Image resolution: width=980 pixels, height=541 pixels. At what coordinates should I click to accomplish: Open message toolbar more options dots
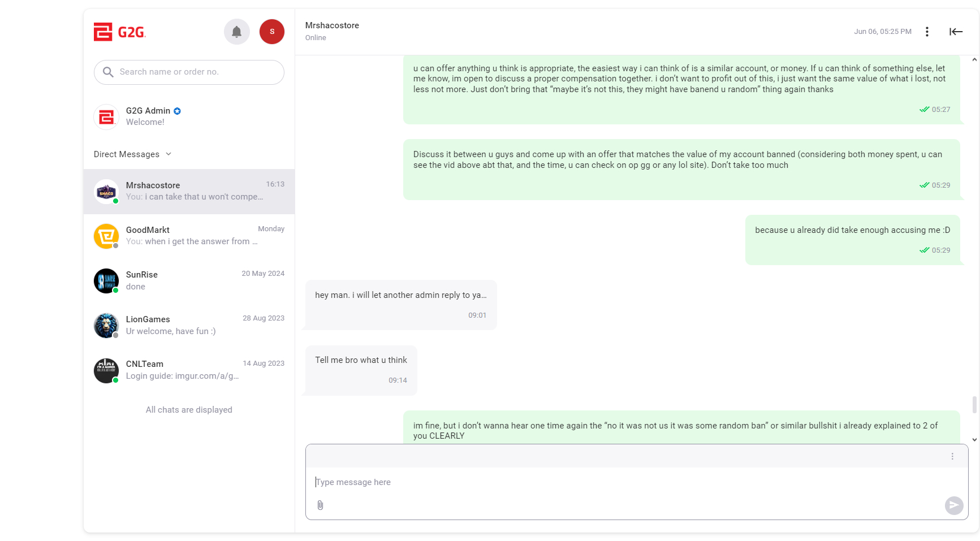[952, 456]
